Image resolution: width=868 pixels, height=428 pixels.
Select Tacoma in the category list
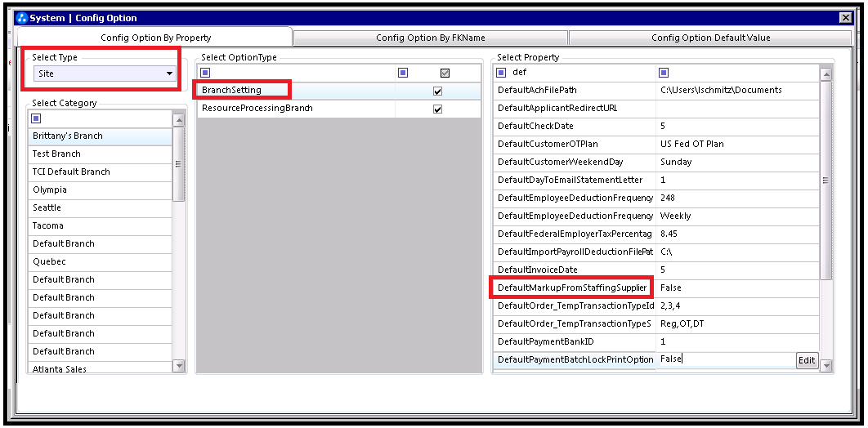(101, 225)
